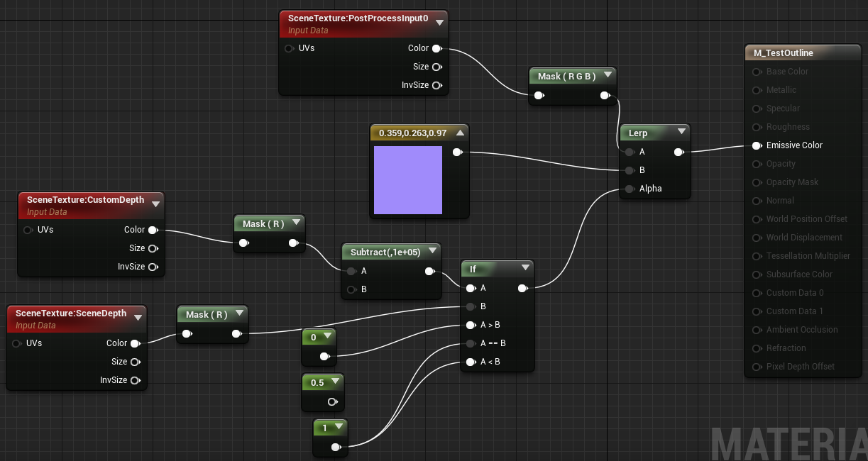Click the Alpha input pin on Lerp
The image size is (868, 461).
click(x=630, y=189)
